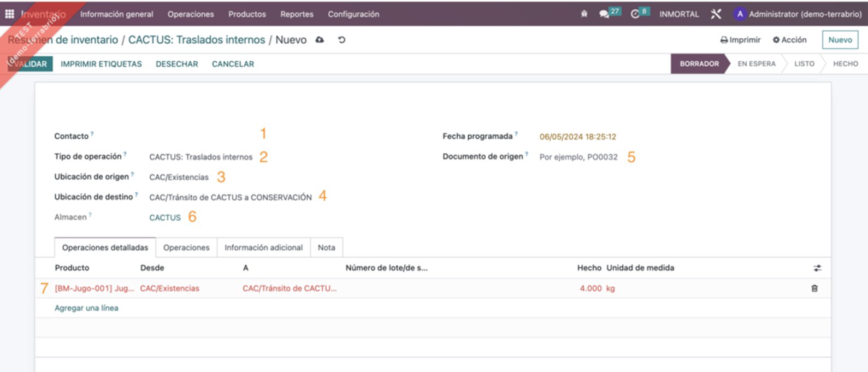Switch to the Nota tab
The image size is (868, 372).
[326, 247]
